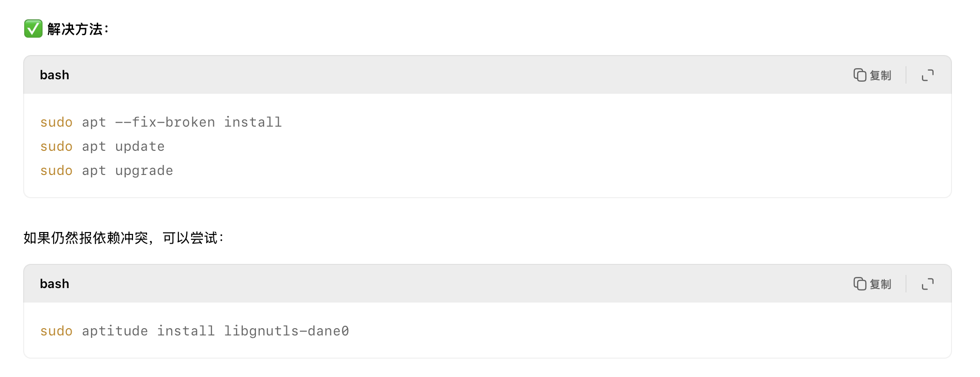Click the word install after --fix-broken

[253, 122]
